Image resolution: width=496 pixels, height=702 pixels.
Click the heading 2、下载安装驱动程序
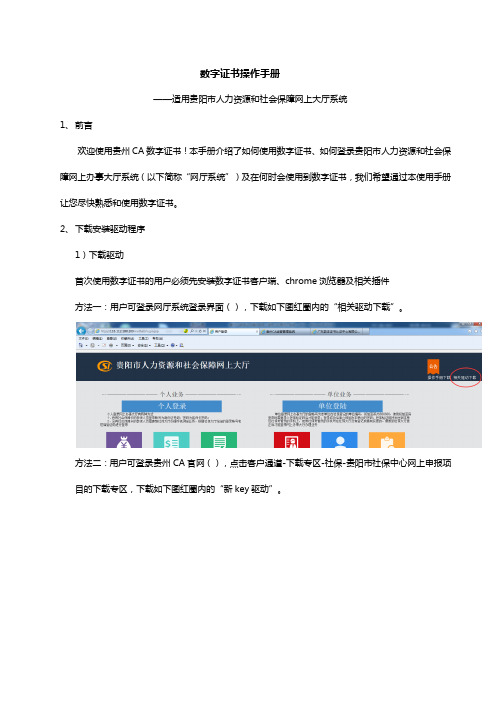click(103, 229)
